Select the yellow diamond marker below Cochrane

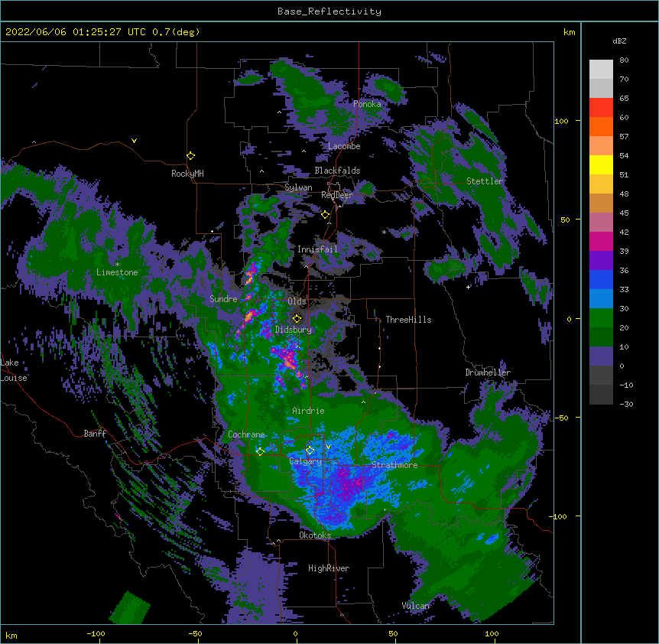260,451
